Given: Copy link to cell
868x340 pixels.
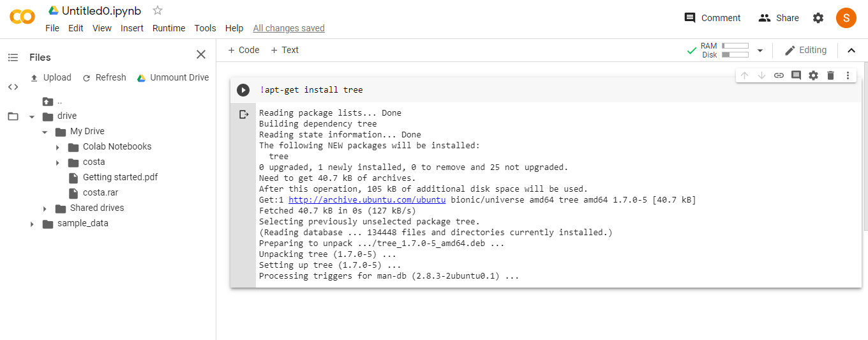Looking at the screenshot, I should [779, 75].
